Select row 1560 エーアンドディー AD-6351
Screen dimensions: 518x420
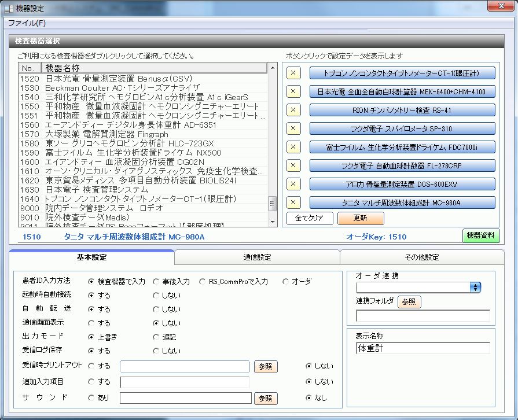tap(143, 125)
